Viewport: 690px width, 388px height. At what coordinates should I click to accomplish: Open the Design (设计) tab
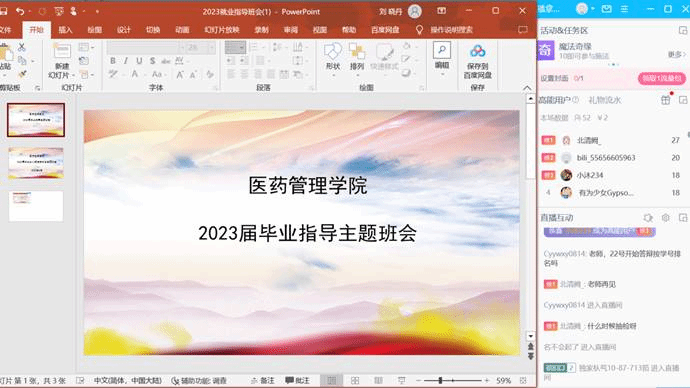click(124, 29)
